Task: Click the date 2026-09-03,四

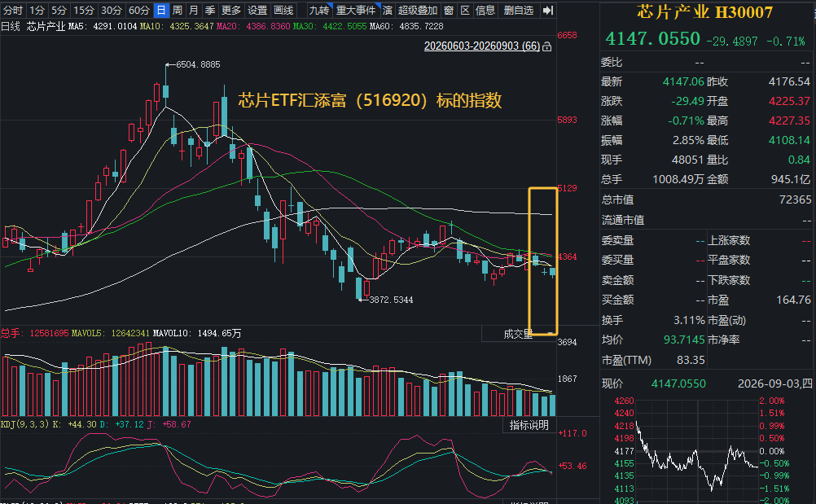Action: coord(775,383)
